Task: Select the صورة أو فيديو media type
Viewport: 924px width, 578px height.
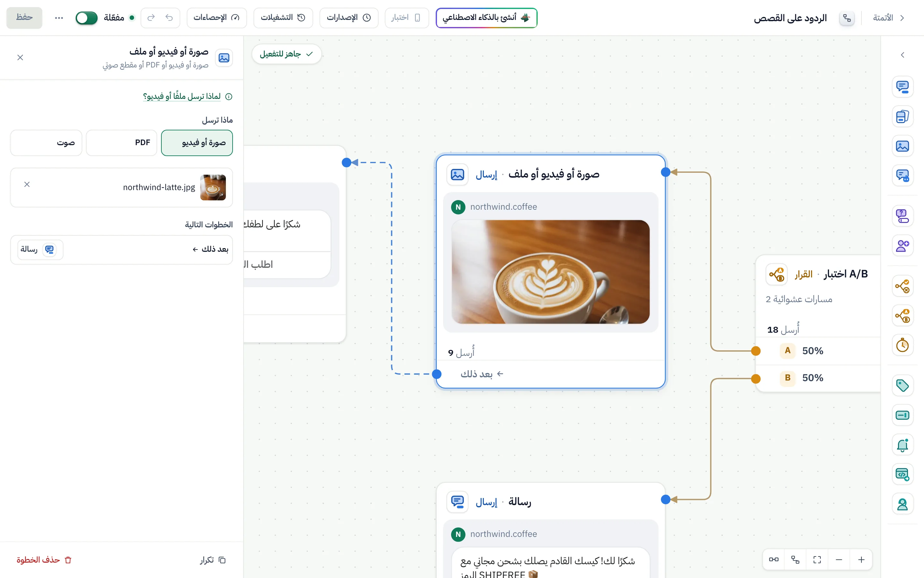Action: click(x=197, y=143)
